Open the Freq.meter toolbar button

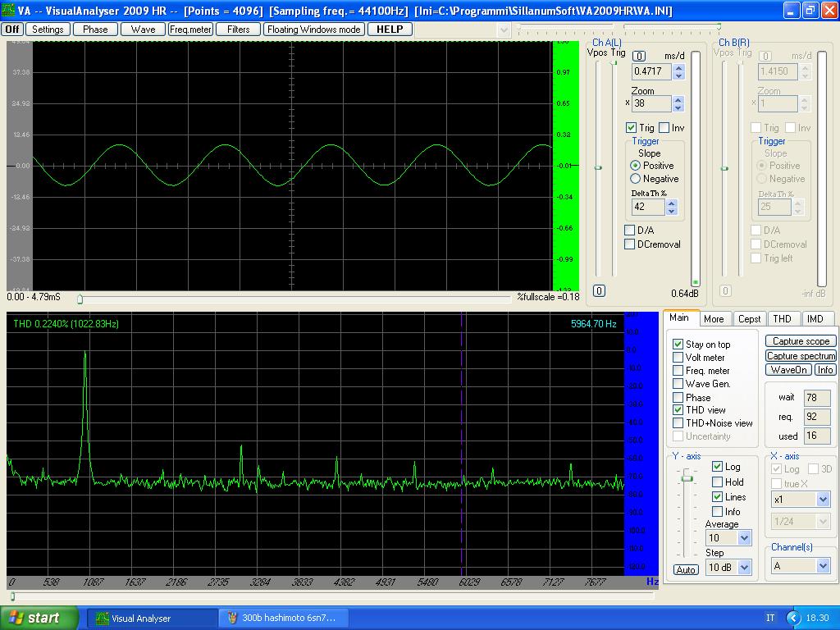pyautogui.click(x=190, y=30)
